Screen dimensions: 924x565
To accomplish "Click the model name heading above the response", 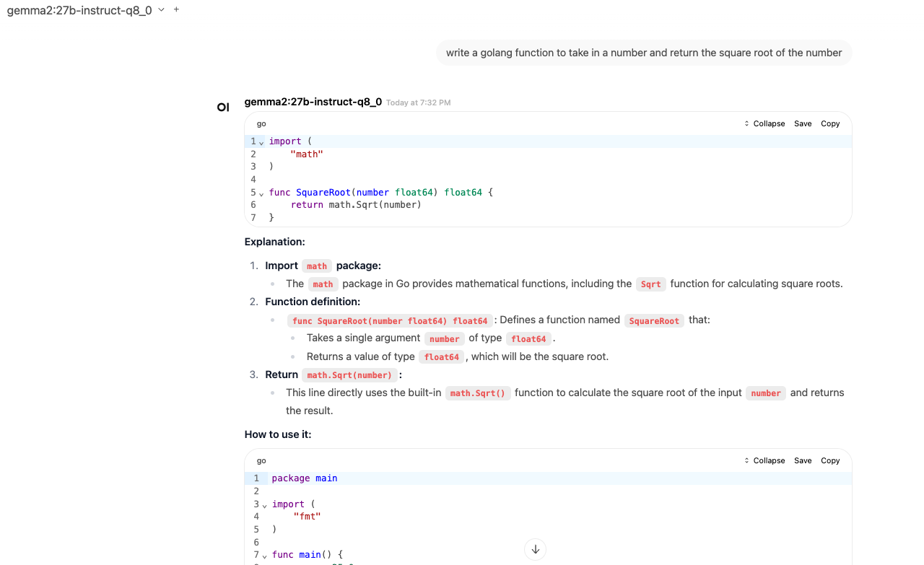I will [313, 102].
